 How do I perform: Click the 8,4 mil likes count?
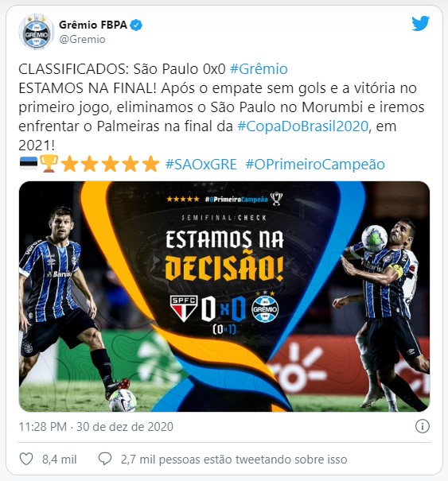tap(59, 460)
